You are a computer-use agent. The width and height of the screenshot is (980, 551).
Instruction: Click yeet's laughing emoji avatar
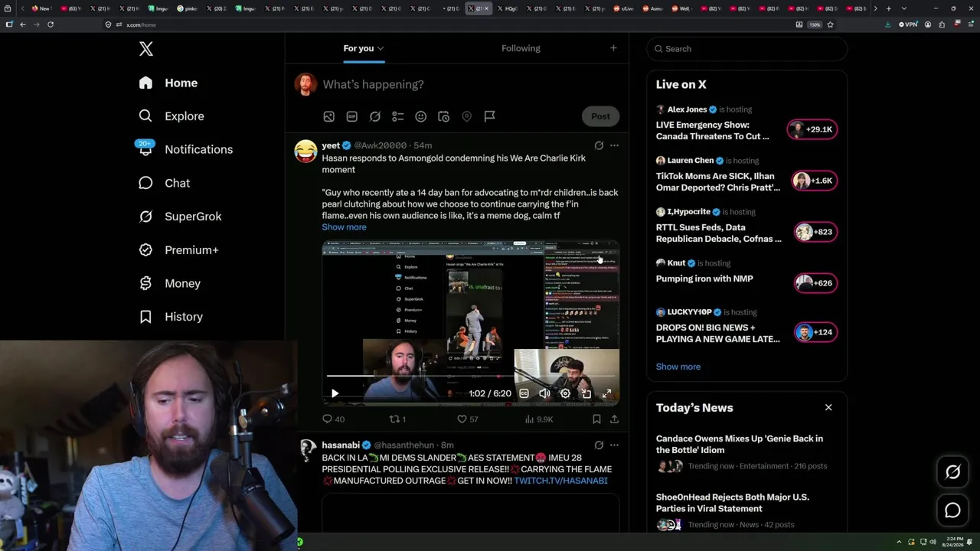[x=305, y=151]
